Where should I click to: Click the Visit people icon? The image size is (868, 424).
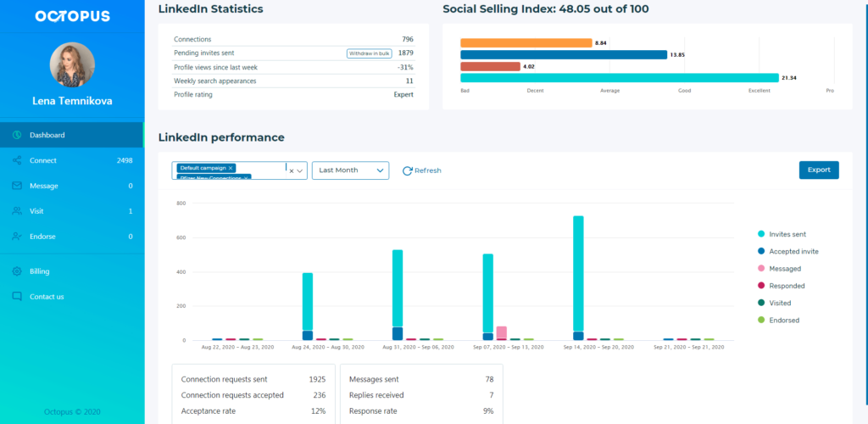click(x=17, y=211)
